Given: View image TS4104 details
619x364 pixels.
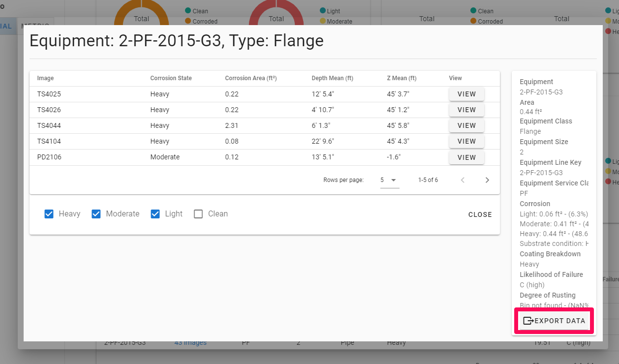Looking at the screenshot, I should coord(466,141).
